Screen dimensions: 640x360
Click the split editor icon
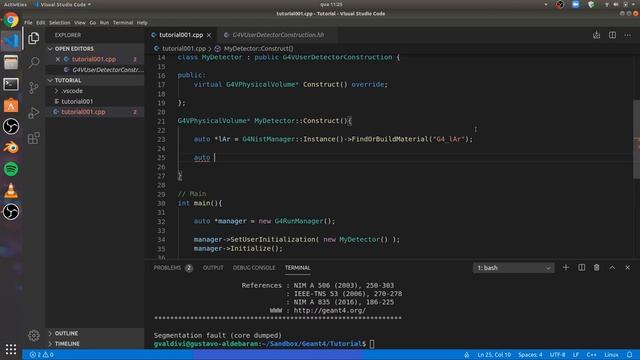tap(612, 35)
